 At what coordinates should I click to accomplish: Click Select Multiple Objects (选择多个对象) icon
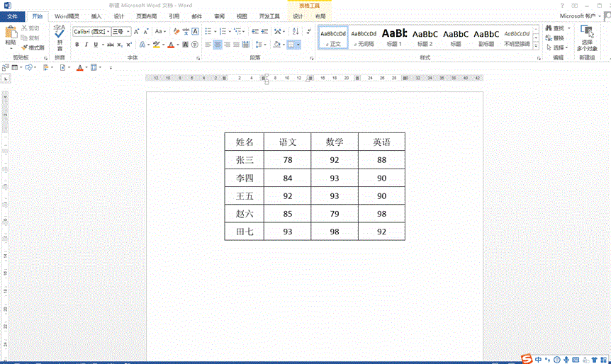tap(587, 37)
